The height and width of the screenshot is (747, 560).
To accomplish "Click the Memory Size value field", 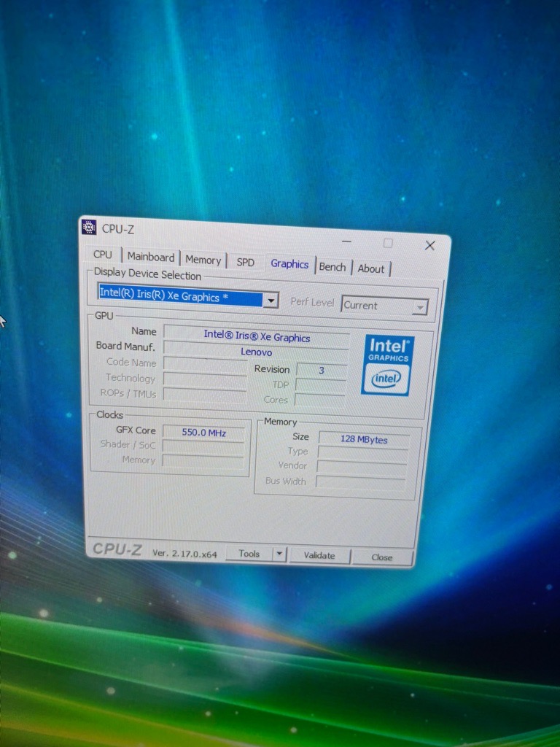I will pos(363,439).
